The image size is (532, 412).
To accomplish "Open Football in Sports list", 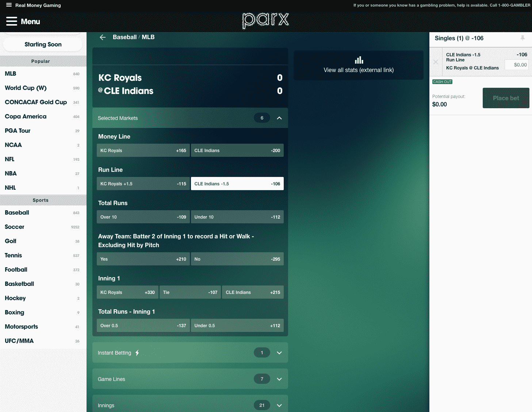I will 43,270.
